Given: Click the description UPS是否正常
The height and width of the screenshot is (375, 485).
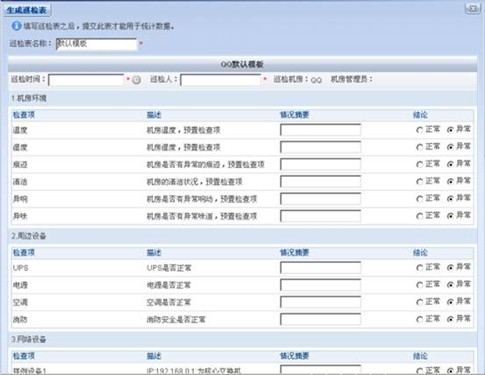Looking at the screenshot, I should [x=169, y=268].
